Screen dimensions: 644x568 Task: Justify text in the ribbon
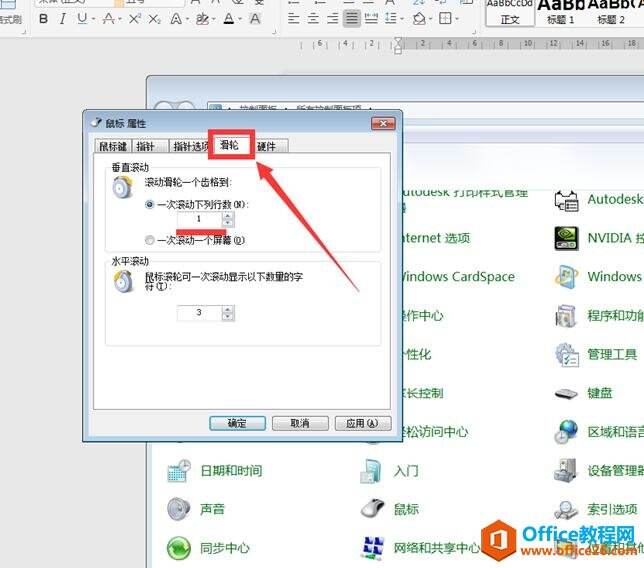tap(352, 18)
